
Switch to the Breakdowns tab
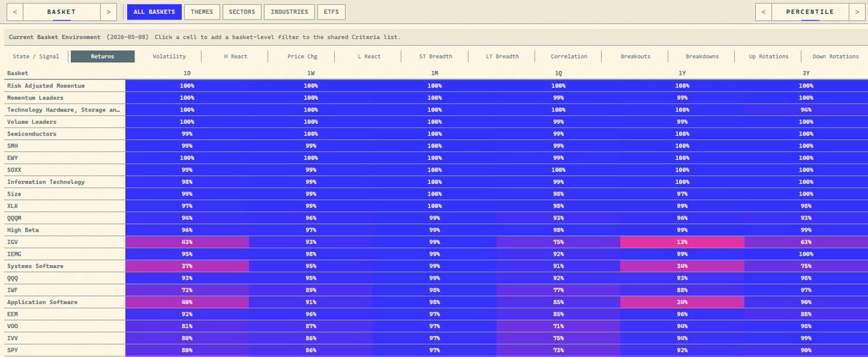(x=702, y=56)
